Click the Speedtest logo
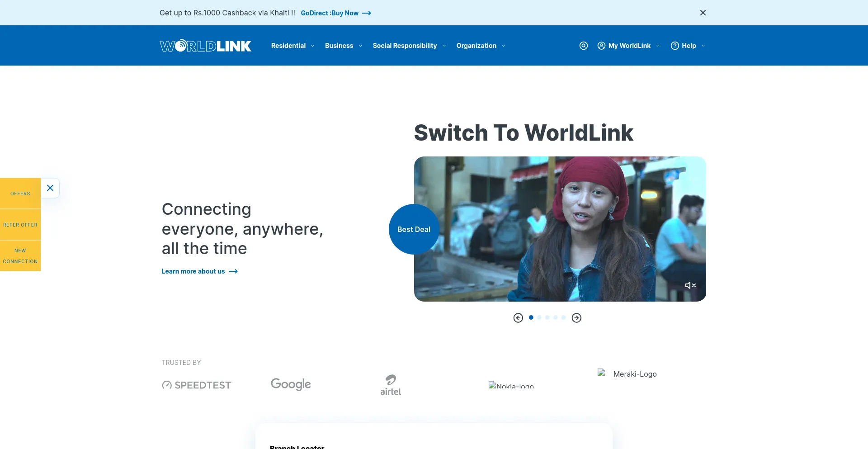868x449 pixels. [x=197, y=384]
